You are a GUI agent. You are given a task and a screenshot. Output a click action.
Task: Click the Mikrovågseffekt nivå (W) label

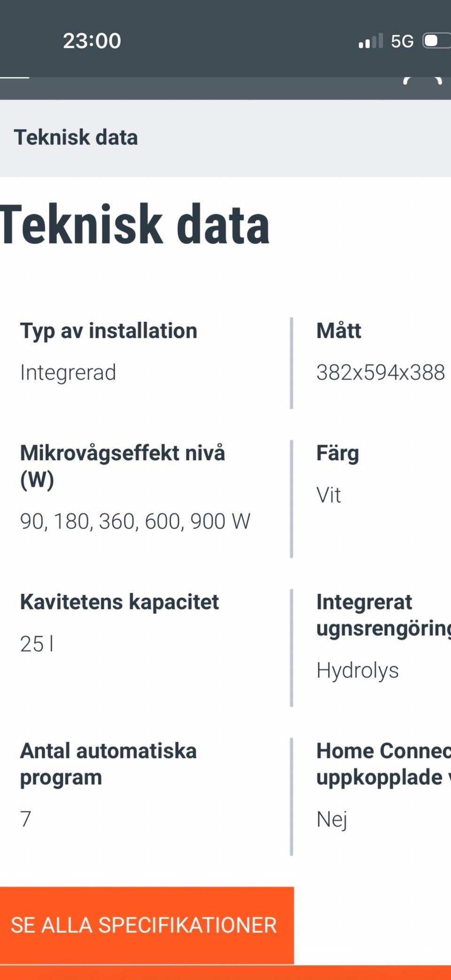(122, 466)
